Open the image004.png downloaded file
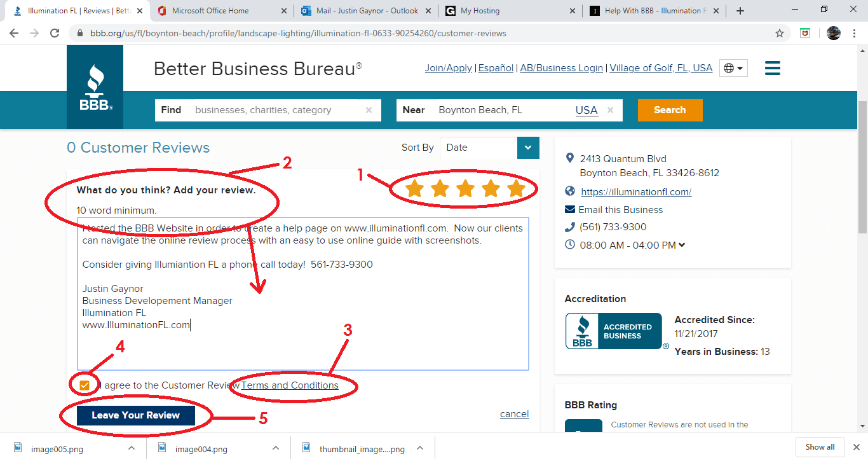Viewport: 868px width, 463px height. pyautogui.click(x=201, y=449)
